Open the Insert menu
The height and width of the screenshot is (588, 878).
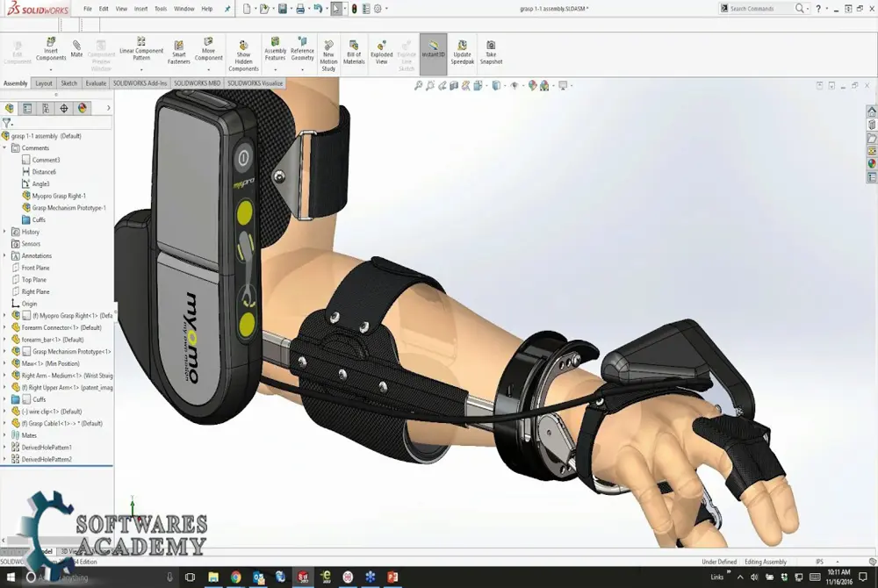[x=140, y=9]
